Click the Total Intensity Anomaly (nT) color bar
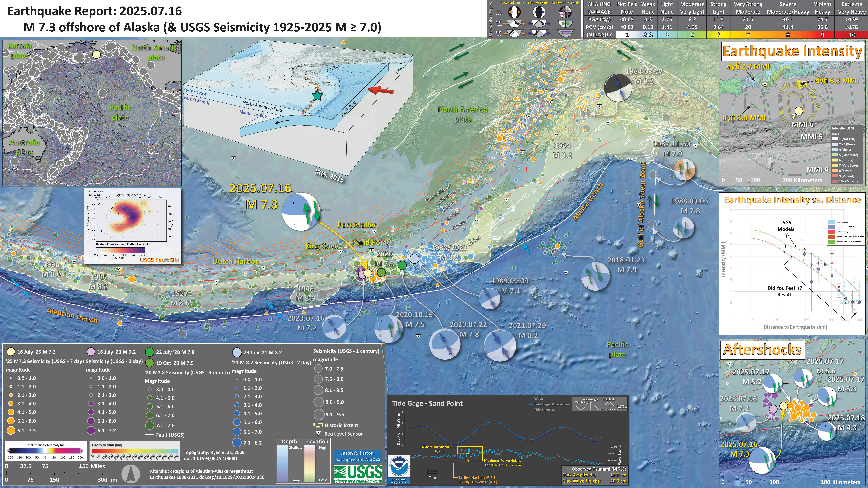 point(45,451)
